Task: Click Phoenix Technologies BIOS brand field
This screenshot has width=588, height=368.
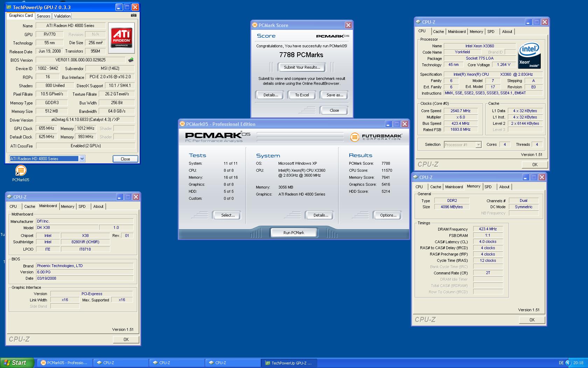Action: [85, 266]
